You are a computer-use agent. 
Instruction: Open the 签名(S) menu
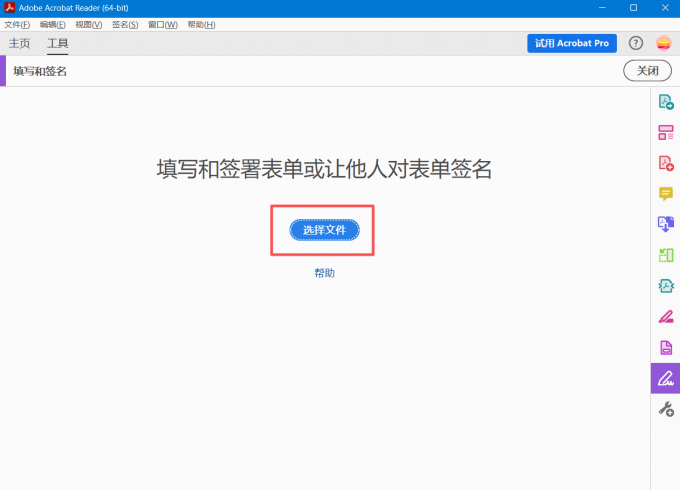pos(125,25)
